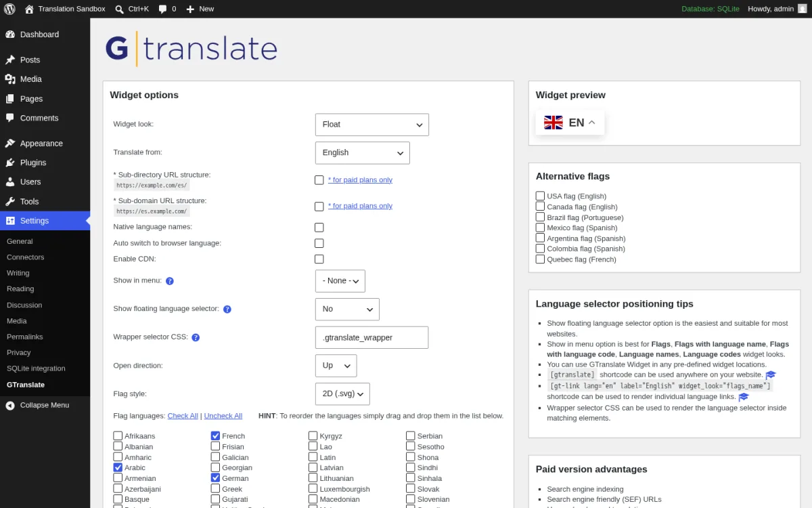
Task: Check the Quebec flag (French) option
Action: pos(540,259)
